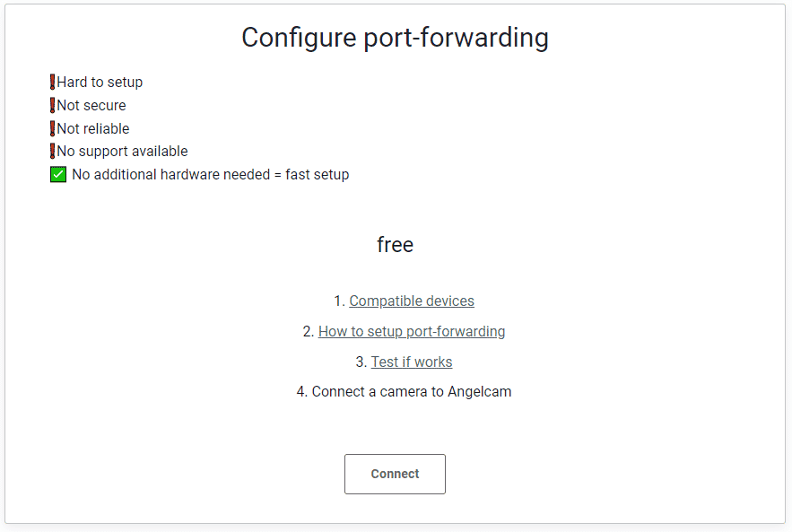Click the exclamation icon before No support available
Screen dimensions: 792x532
point(53,152)
